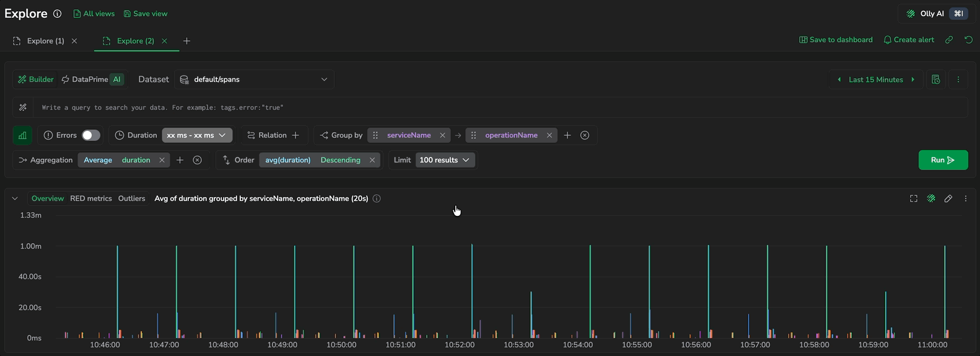Open the Limit 100 results dropdown
The height and width of the screenshot is (356, 980).
point(445,160)
